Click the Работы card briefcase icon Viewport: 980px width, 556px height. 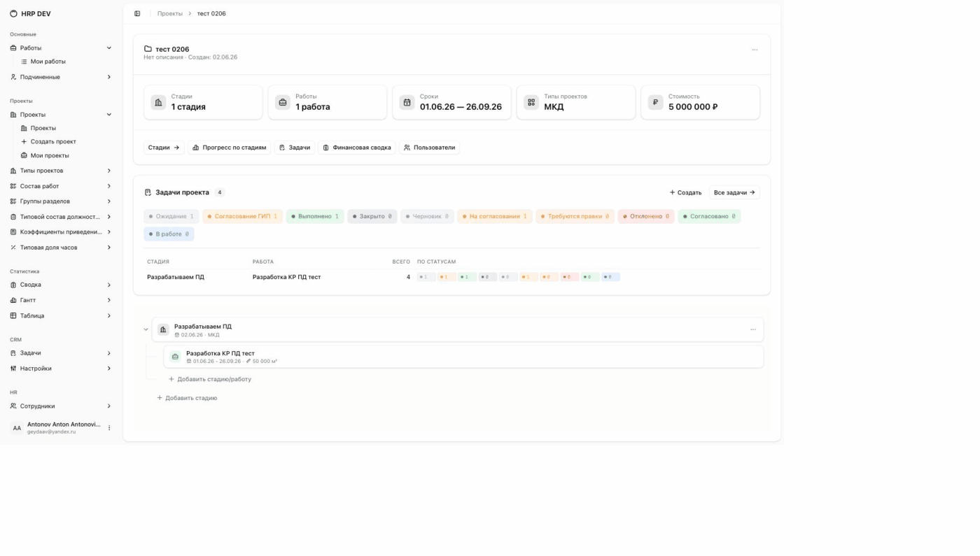(283, 102)
